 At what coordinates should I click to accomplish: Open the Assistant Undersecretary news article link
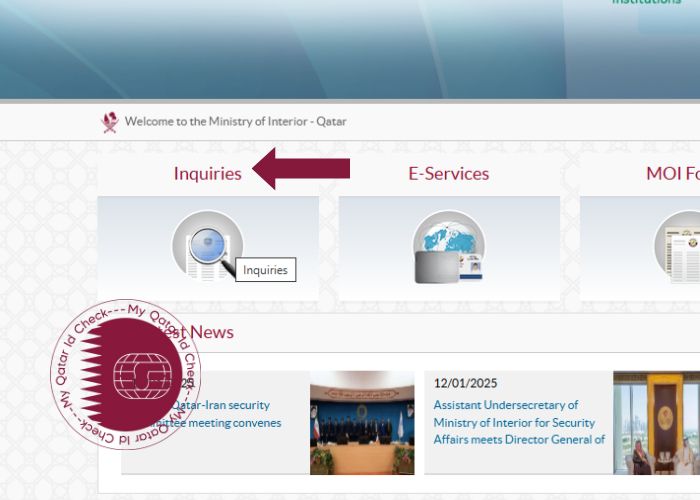[x=519, y=422]
